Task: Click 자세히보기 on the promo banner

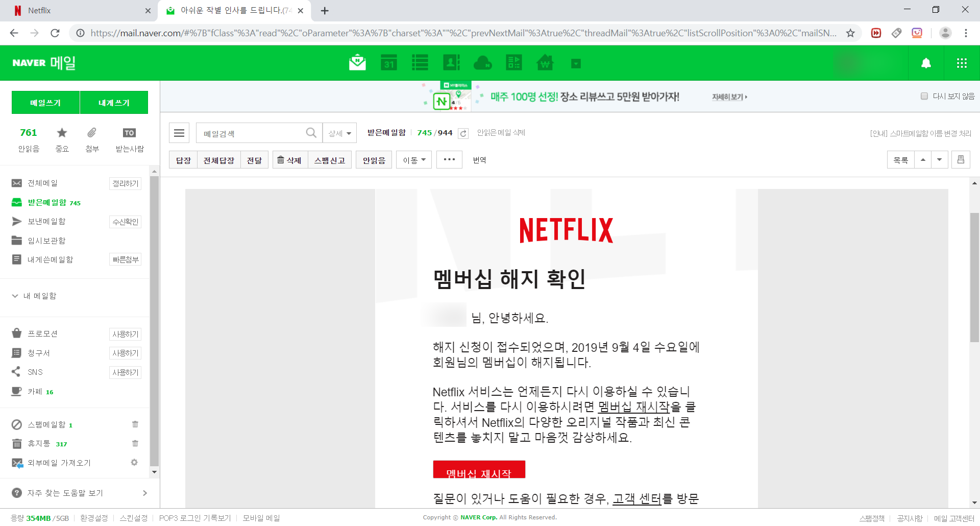Action: [729, 97]
